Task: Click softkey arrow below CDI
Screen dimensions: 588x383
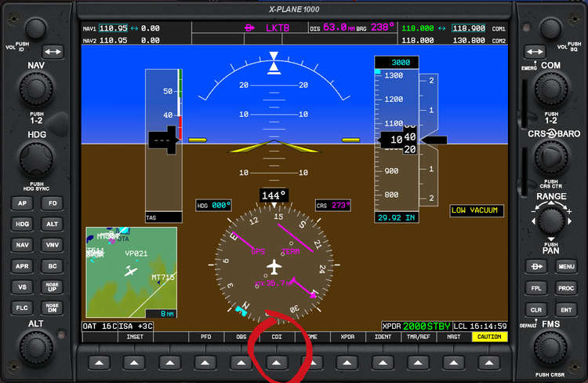Action: 277,363
